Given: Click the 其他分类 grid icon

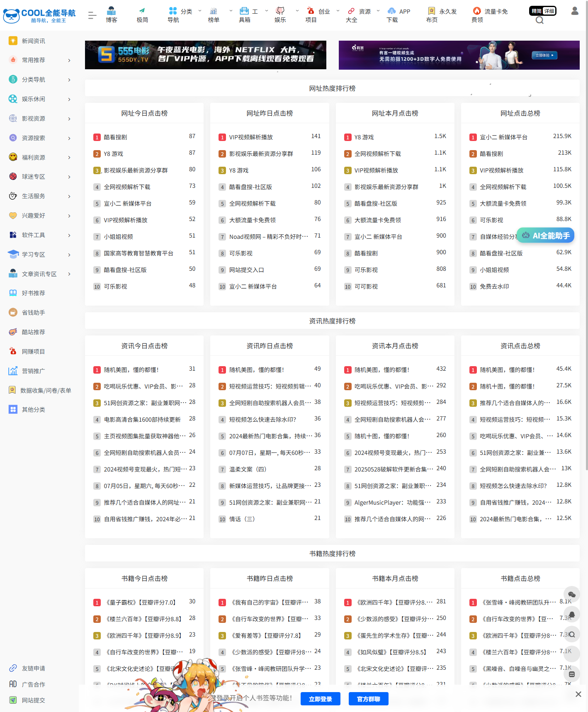Looking at the screenshot, I should point(13,409).
